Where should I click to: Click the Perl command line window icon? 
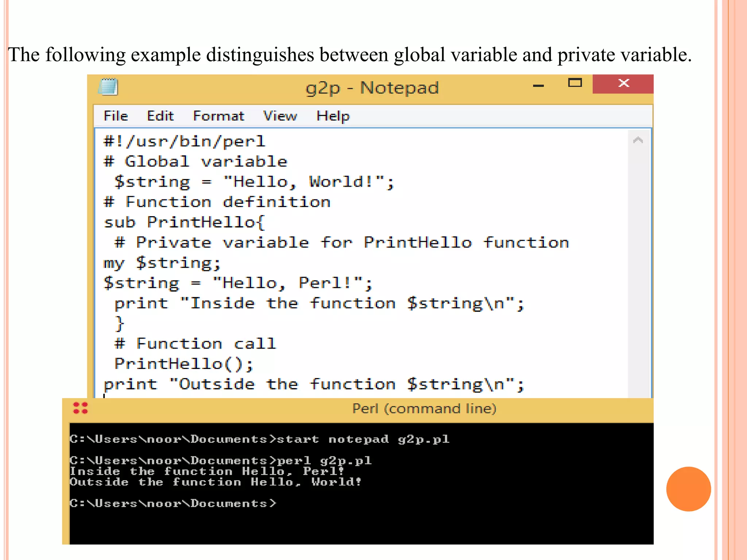pyautogui.click(x=80, y=408)
